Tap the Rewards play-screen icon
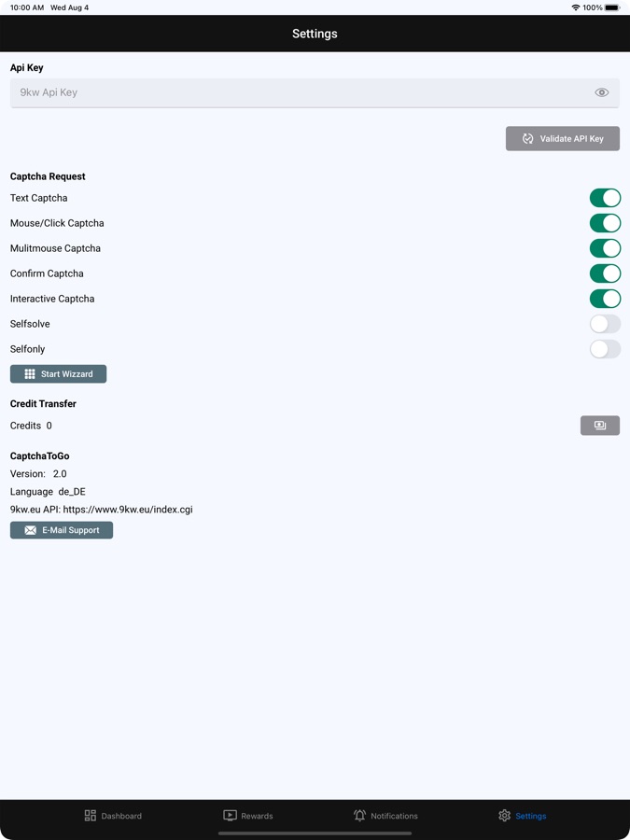This screenshot has height=840, width=630. pos(230,816)
